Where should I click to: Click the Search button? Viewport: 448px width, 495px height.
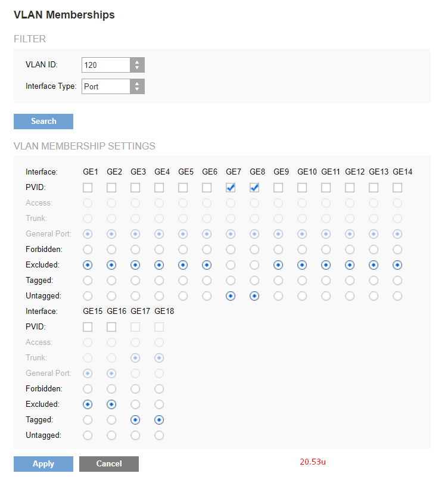43,122
